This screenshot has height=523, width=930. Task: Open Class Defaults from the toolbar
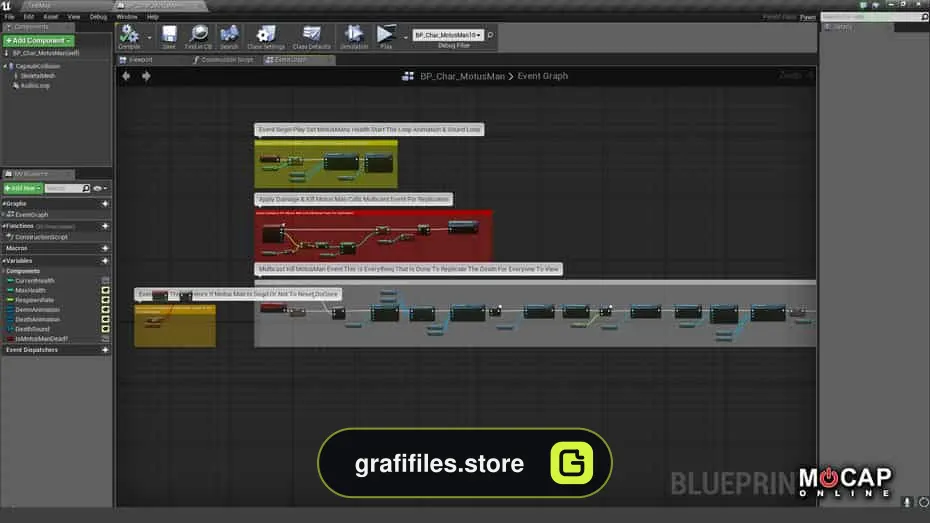311,37
